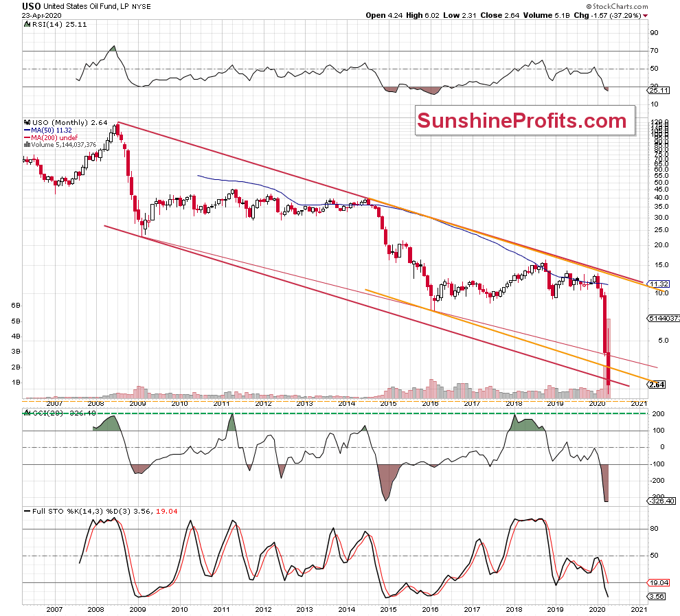680x616 pixels.
Task: Click 2014 on the price panel time axis
Action: (346, 404)
